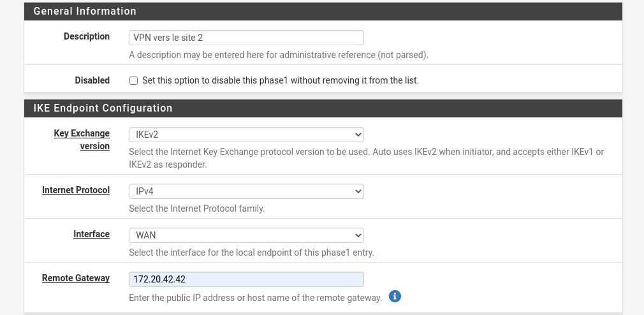The width and height of the screenshot is (644, 315).
Task: Select the underlined 'Interface' label
Action: tap(91, 234)
